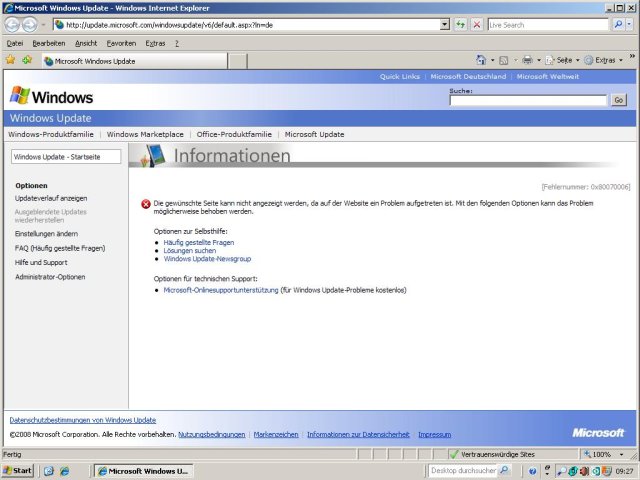Image resolution: width=640 pixels, height=480 pixels.
Task: Open the Datei menu
Action: click(x=15, y=43)
